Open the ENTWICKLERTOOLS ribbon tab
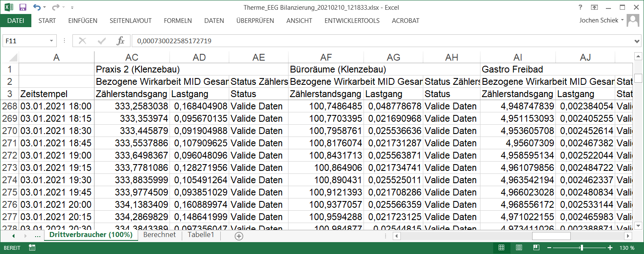 click(351, 20)
